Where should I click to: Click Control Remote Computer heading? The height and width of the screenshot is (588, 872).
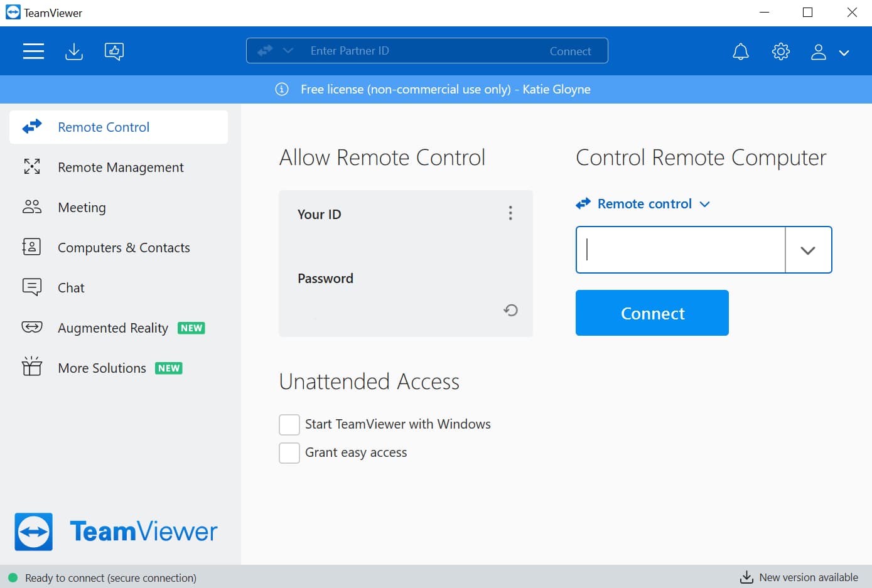[701, 158]
